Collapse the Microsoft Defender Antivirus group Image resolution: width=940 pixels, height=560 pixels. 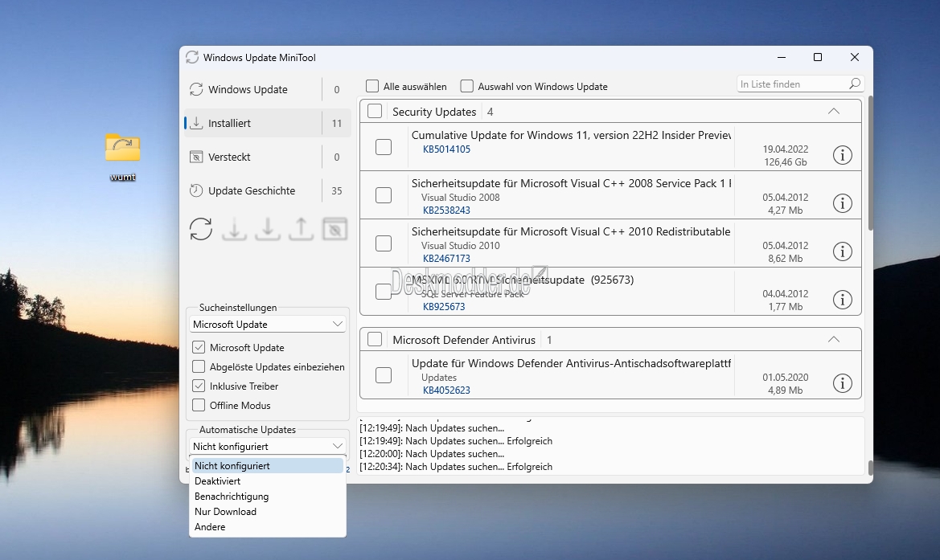pyautogui.click(x=833, y=340)
